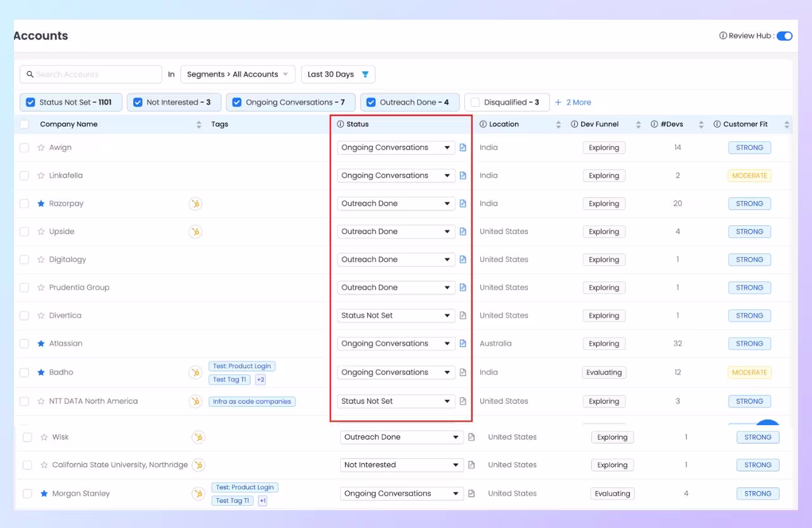Viewport: 812px width, 528px height.
Task: Sort by #Devs column
Action: point(701,125)
